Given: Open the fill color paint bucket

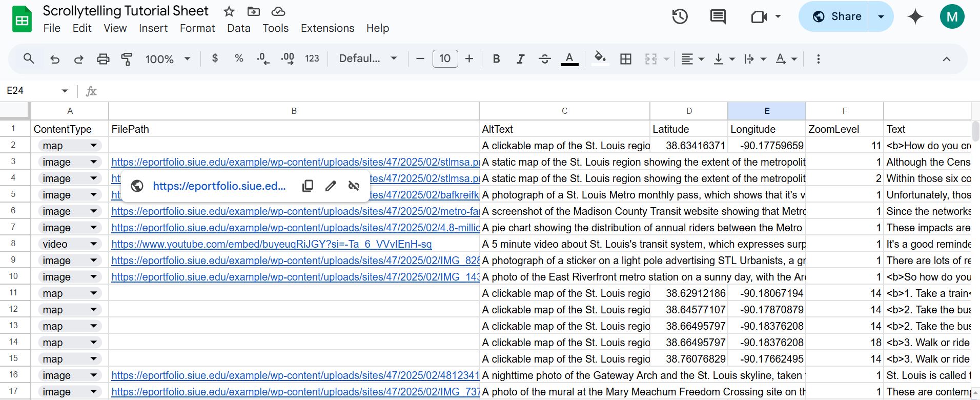Looking at the screenshot, I should tap(600, 59).
